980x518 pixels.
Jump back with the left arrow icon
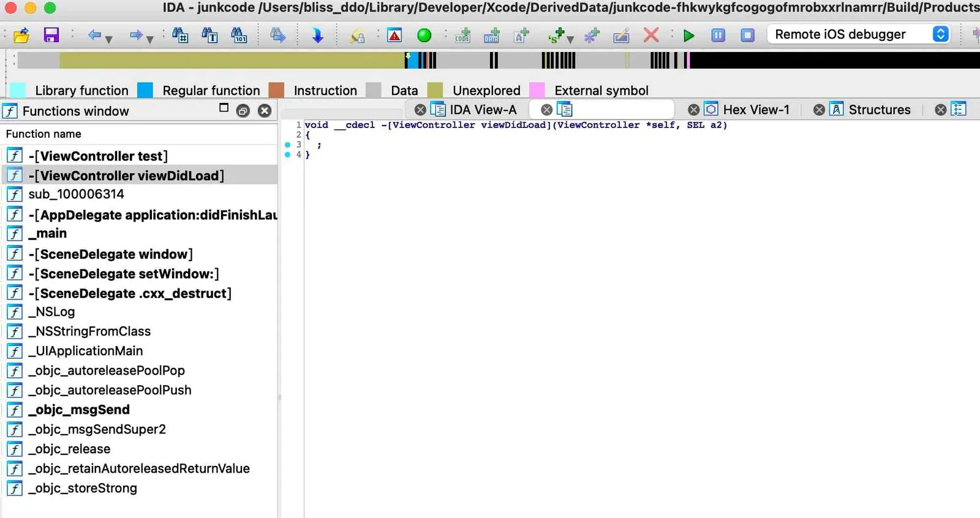click(94, 35)
